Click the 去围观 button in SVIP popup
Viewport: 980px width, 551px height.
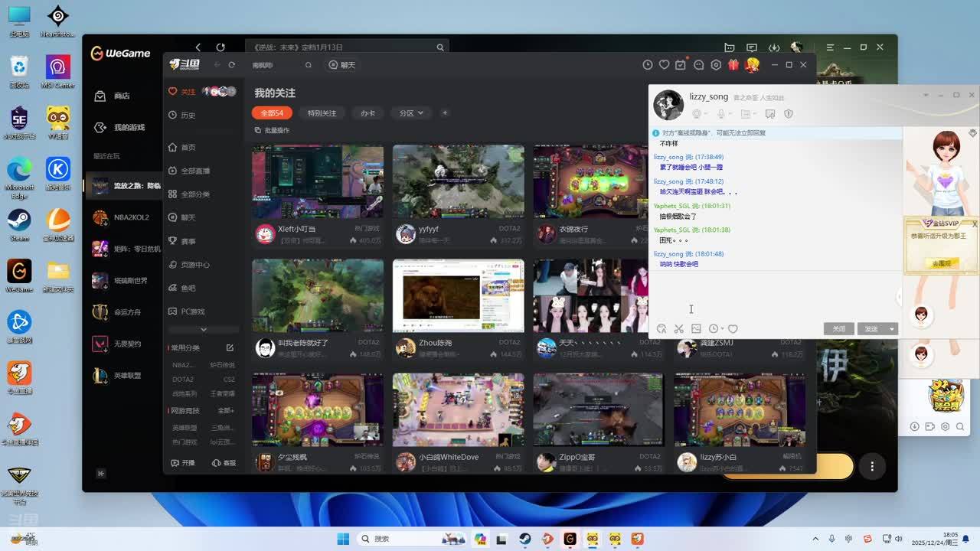[941, 263]
